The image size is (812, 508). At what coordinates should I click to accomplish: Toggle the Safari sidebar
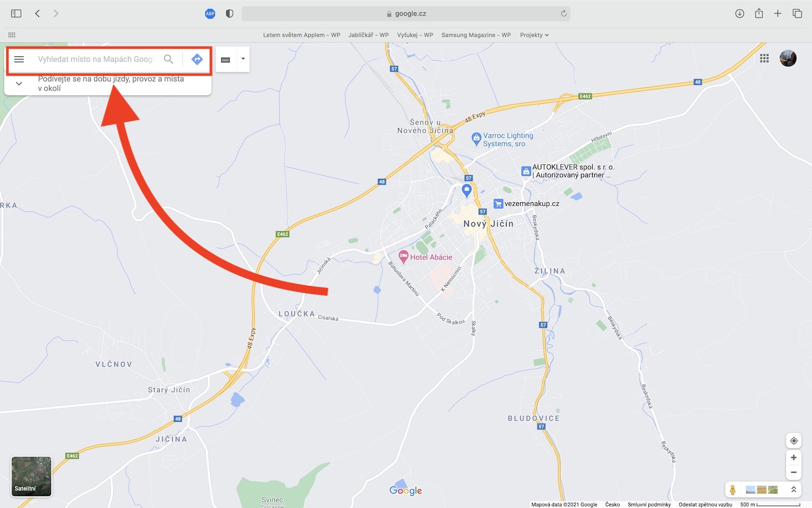pos(16,13)
